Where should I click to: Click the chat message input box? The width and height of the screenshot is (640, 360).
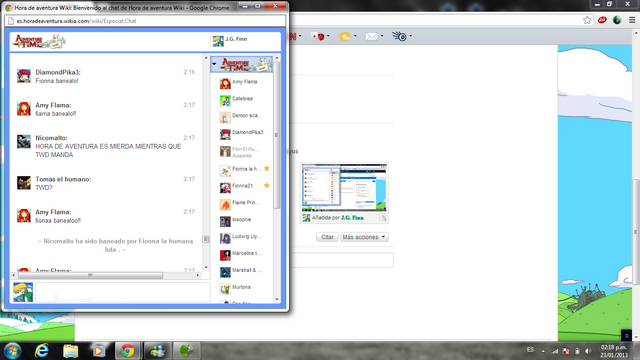click(122, 292)
